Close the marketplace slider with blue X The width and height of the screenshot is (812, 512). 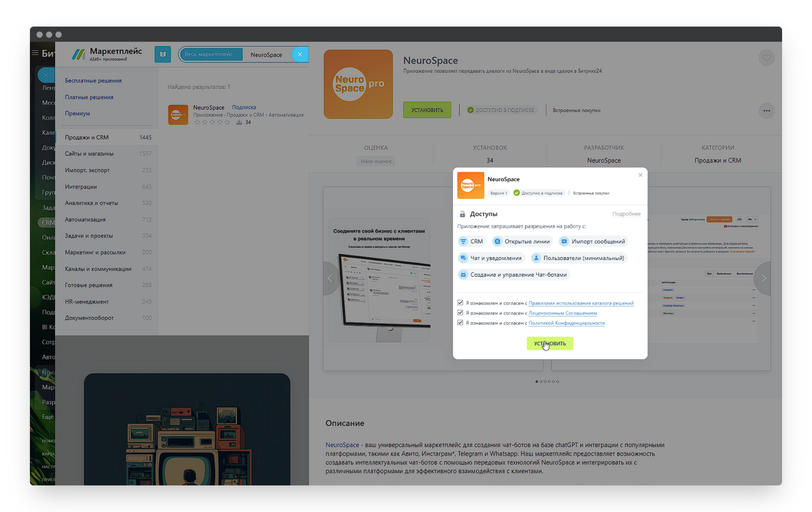tap(46, 75)
